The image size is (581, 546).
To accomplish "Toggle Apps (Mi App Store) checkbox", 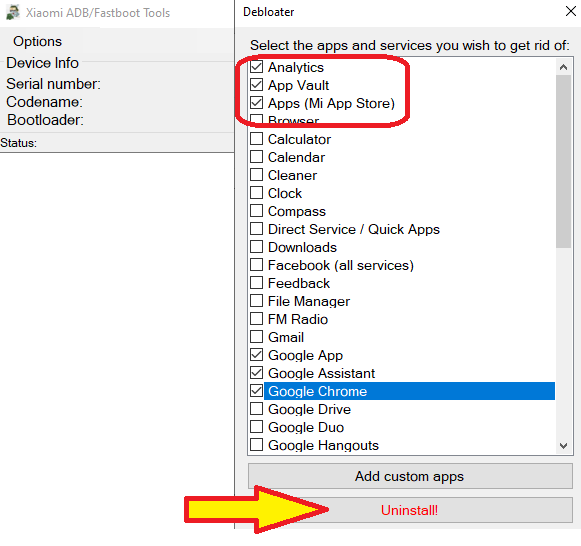I will (x=256, y=103).
